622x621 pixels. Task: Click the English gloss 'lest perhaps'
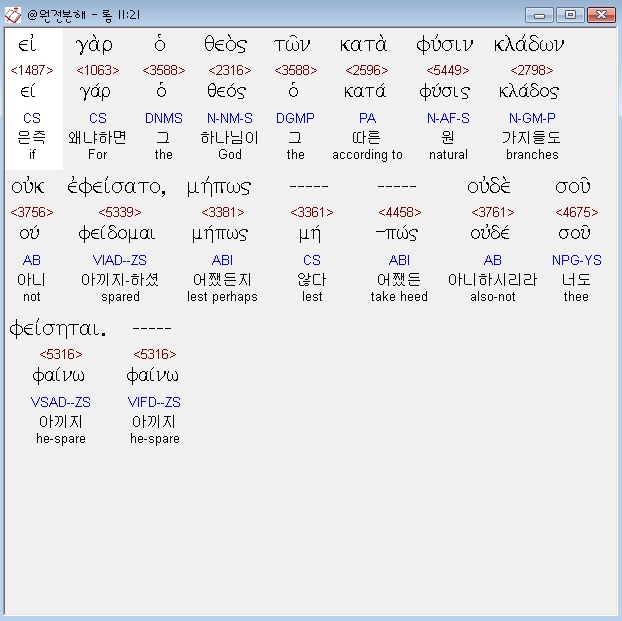click(x=222, y=296)
